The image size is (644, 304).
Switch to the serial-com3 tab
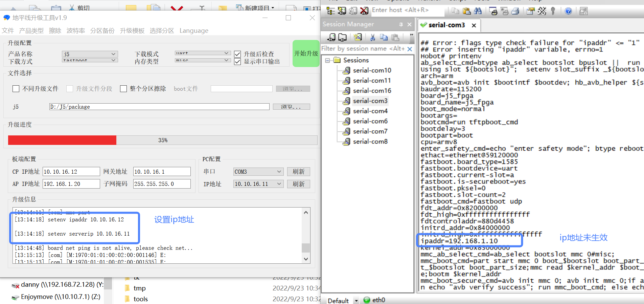446,25
